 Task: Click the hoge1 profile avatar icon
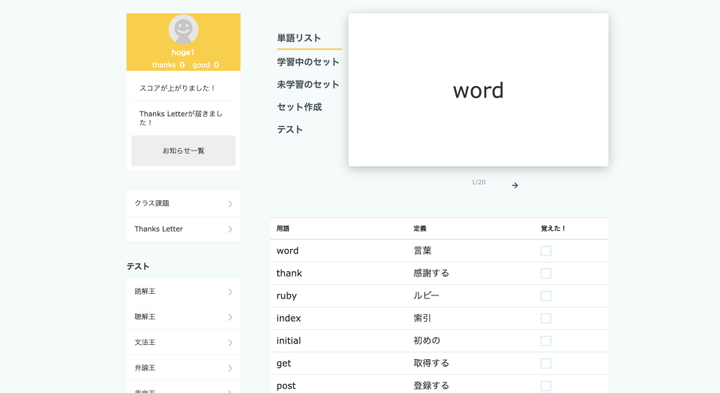(x=183, y=29)
